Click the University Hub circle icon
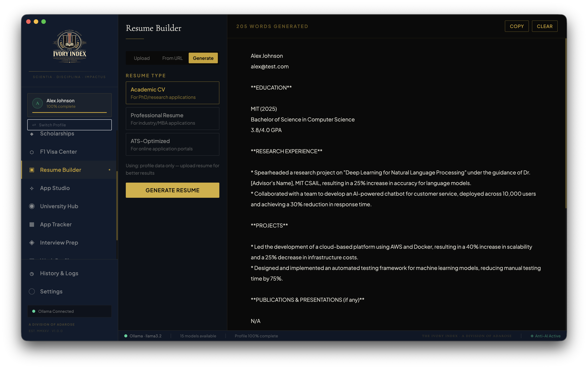This screenshot has width=588, height=369. click(32, 206)
